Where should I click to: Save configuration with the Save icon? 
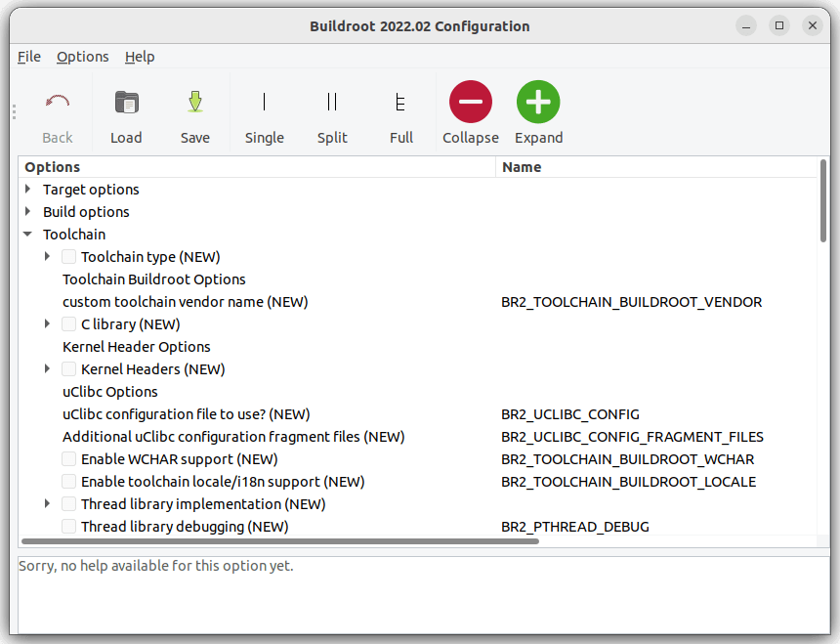click(195, 103)
